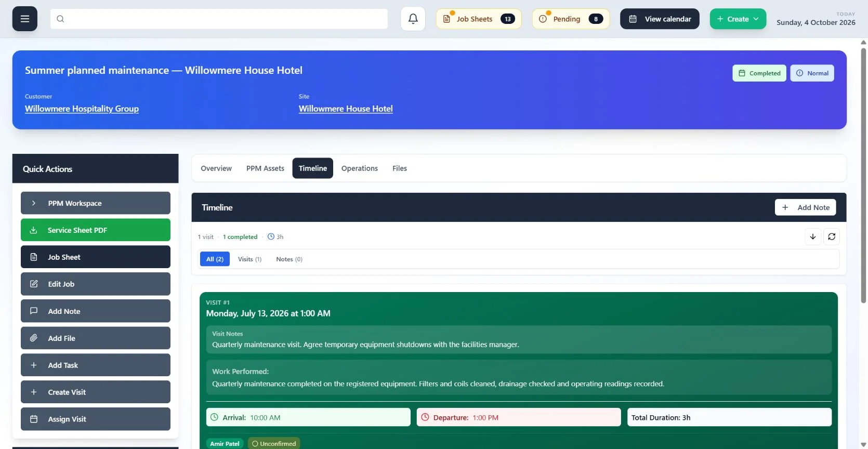Click the Unconfirmed status tag
The image size is (868, 449).
274,444
